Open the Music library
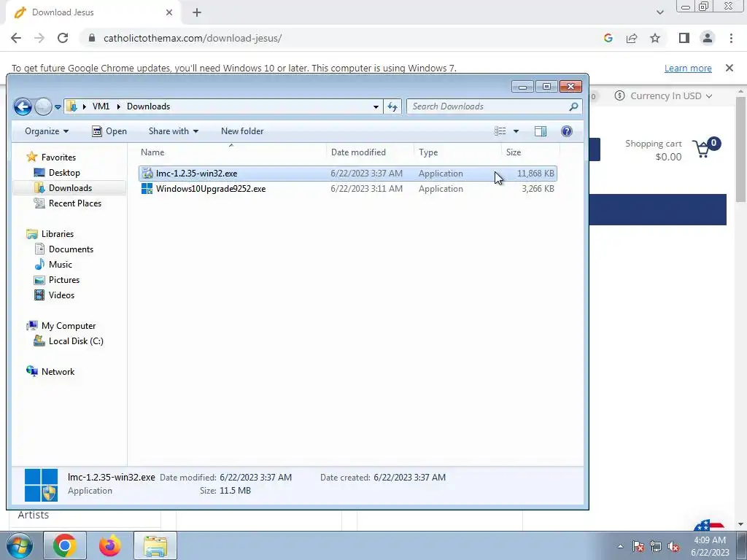 click(x=60, y=264)
